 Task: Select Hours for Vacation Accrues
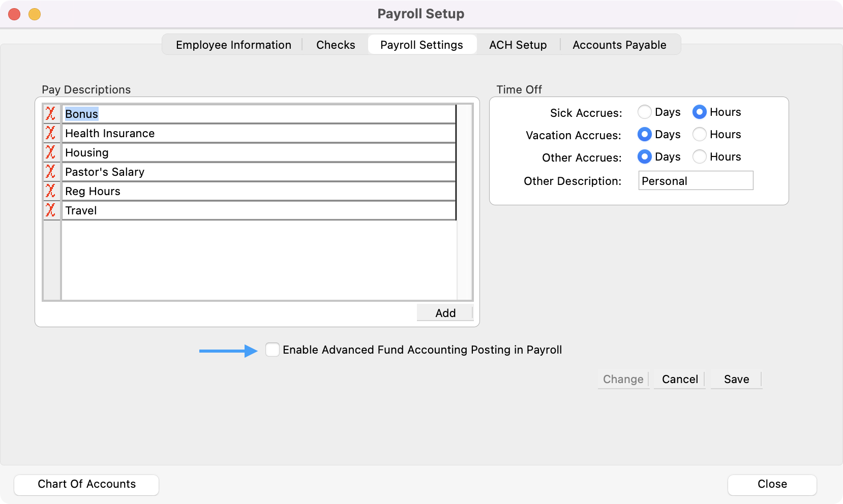click(x=700, y=134)
